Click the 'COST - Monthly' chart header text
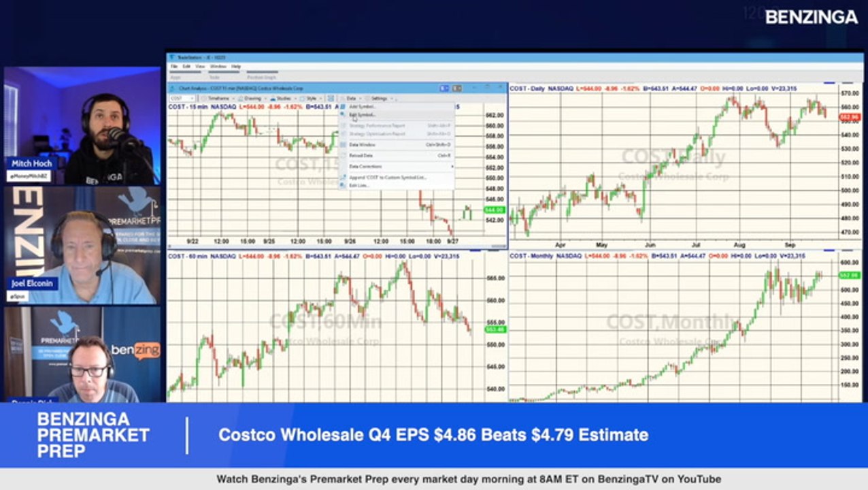The image size is (868, 490). click(531, 256)
